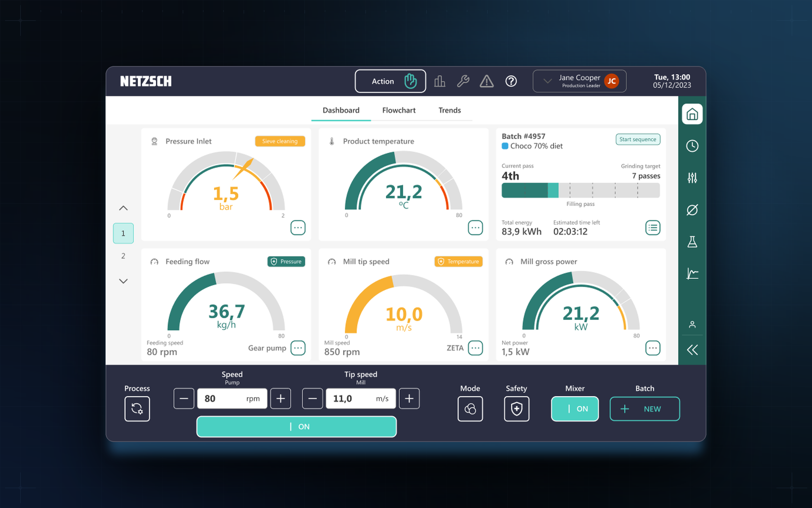Image resolution: width=812 pixels, height=508 pixels.
Task: Click the batch passes progress bar
Action: pyautogui.click(x=581, y=190)
